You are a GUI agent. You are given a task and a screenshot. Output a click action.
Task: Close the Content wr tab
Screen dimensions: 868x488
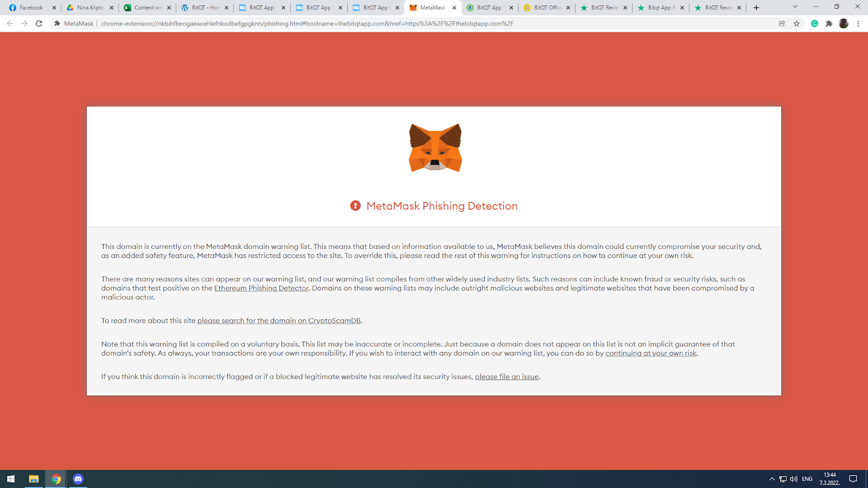coord(169,8)
